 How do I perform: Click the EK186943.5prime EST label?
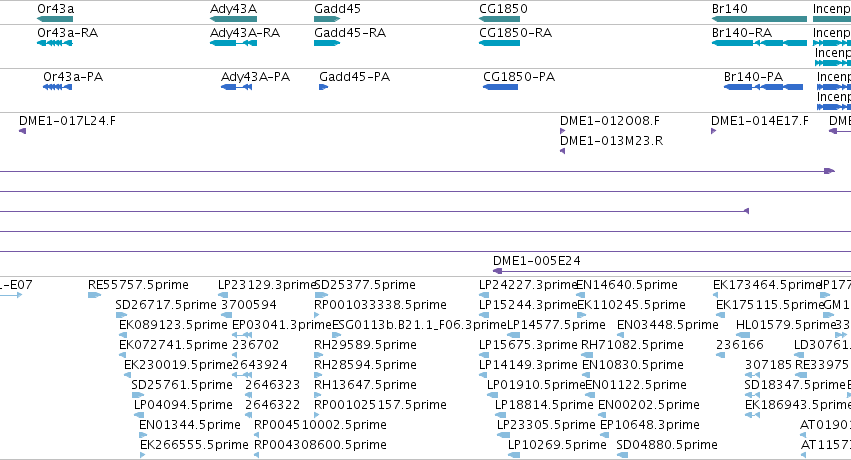pos(798,405)
